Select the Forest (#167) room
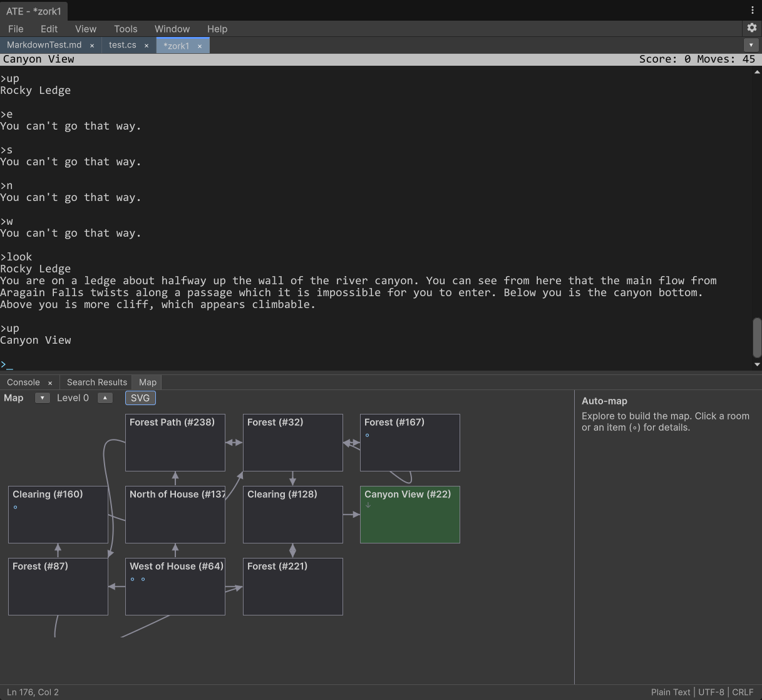 [410, 443]
